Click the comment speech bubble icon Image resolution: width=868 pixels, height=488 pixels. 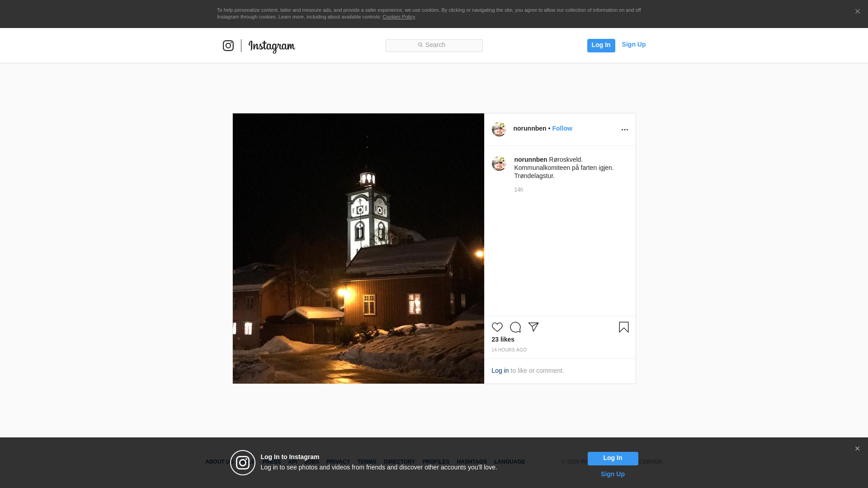pyautogui.click(x=515, y=327)
